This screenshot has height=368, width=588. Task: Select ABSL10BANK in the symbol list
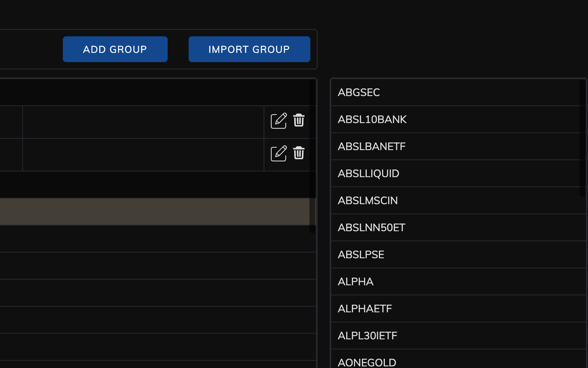[458, 119]
